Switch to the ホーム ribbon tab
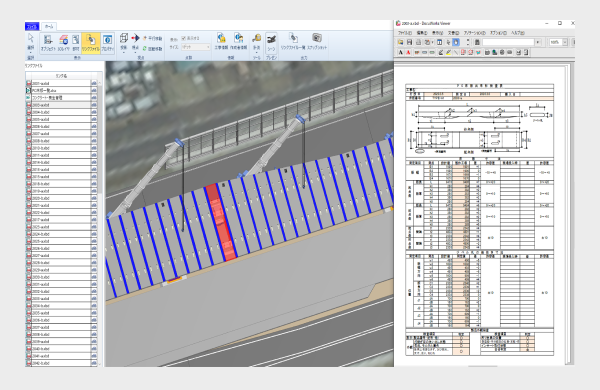This screenshot has height=390, width=600. point(49,26)
